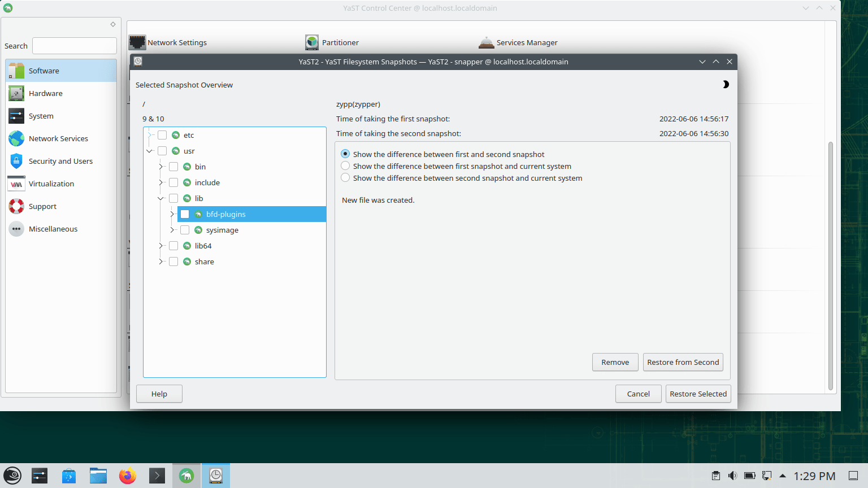
Task: Select difference between first and second snapshot
Action: point(345,154)
